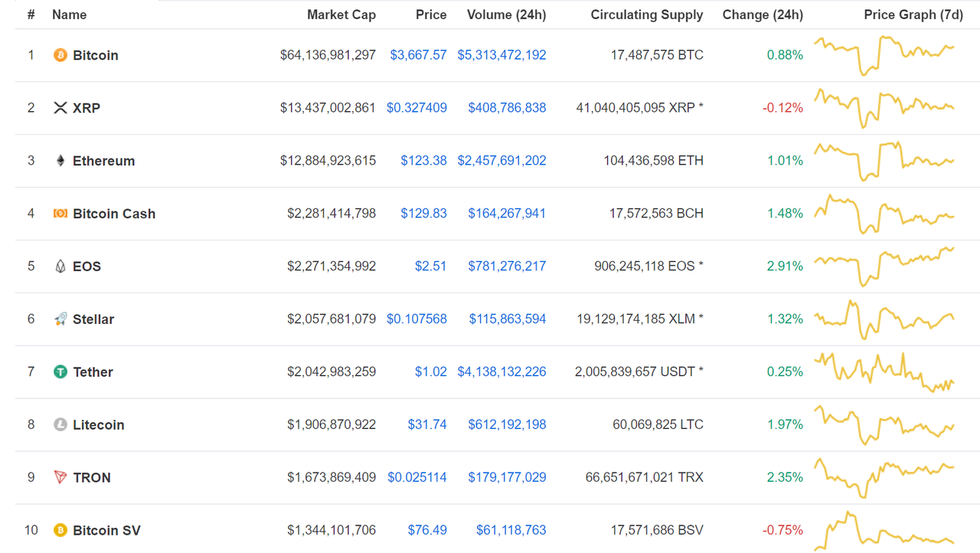This screenshot has width=980, height=553.
Task: Click the Bitcoin SV logo icon
Action: tap(60, 531)
